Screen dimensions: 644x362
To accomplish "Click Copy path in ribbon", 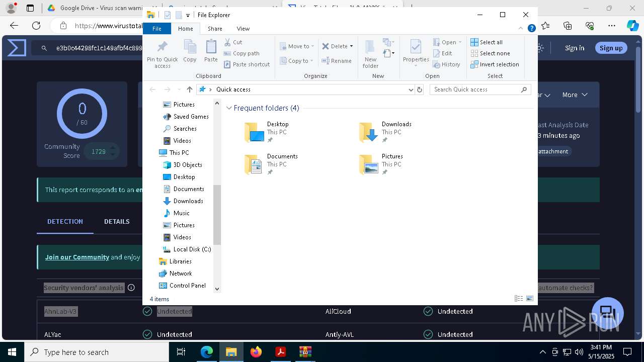I will [242, 53].
